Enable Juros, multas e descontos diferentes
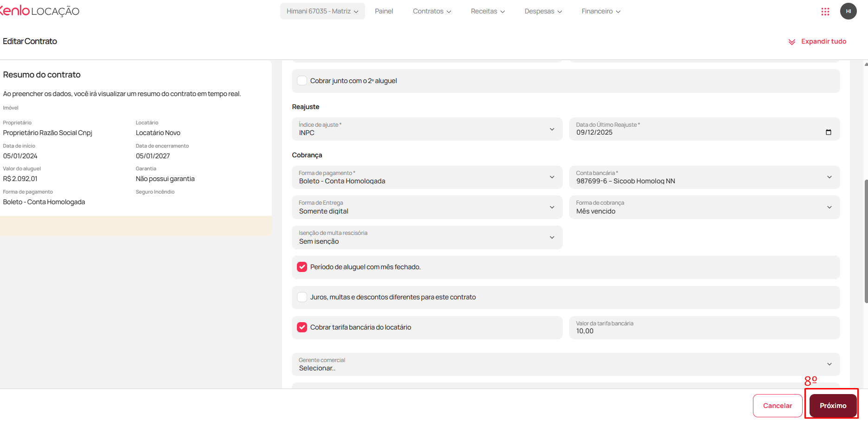The image size is (868, 421). pyautogui.click(x=302, y=297)
